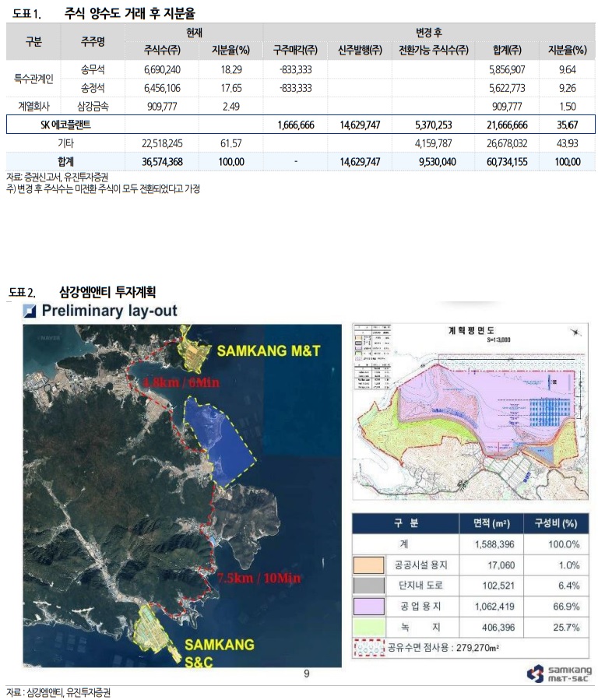Viewport: 598px width, 700px height.
Task: Click the percentage 61.57
Action: coord(231,143)
